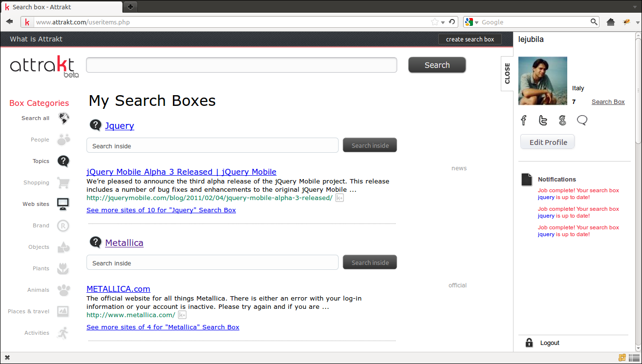Click the Edit Profile button

548,142
